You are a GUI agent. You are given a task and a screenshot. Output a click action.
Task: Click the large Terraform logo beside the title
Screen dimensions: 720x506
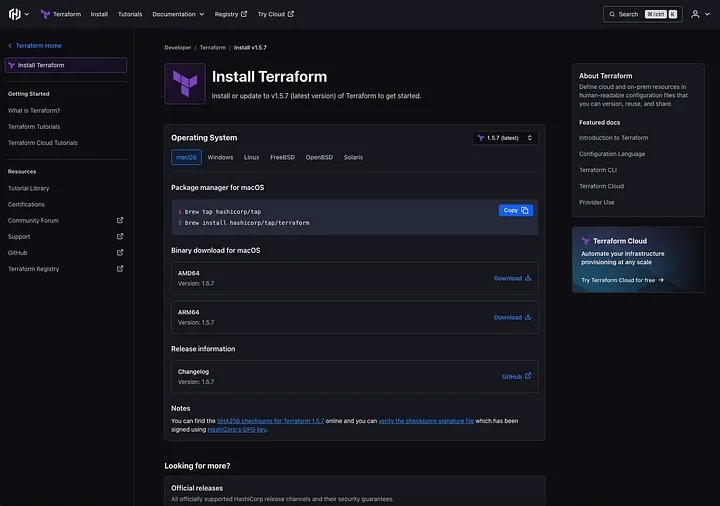pyautogui.click(x=185, y=84)
